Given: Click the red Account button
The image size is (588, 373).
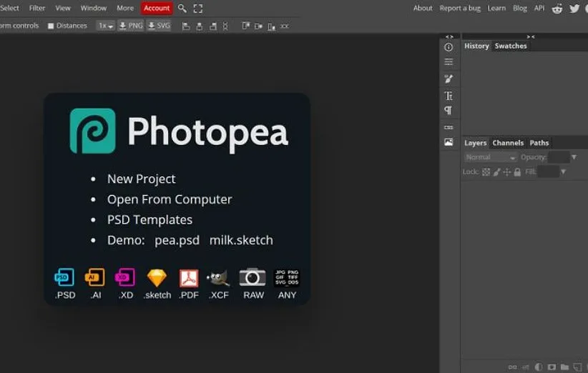Looking at the screenshot, I should pyautogui.click(x=157, y=9).
